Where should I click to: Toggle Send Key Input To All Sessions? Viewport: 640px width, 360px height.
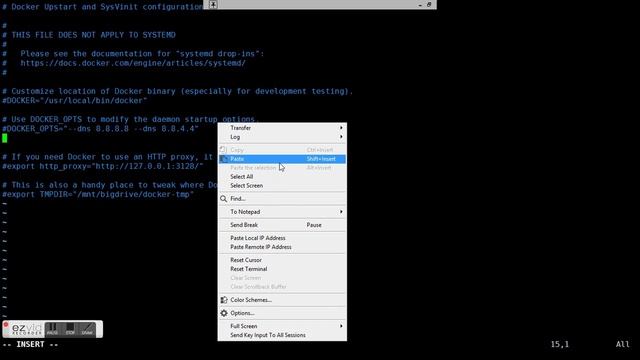click(282, 335)
